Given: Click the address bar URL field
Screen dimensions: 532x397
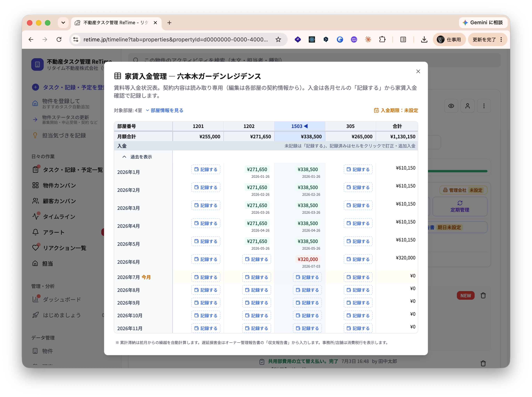Looking at the screenshot, I should [175, 39].
